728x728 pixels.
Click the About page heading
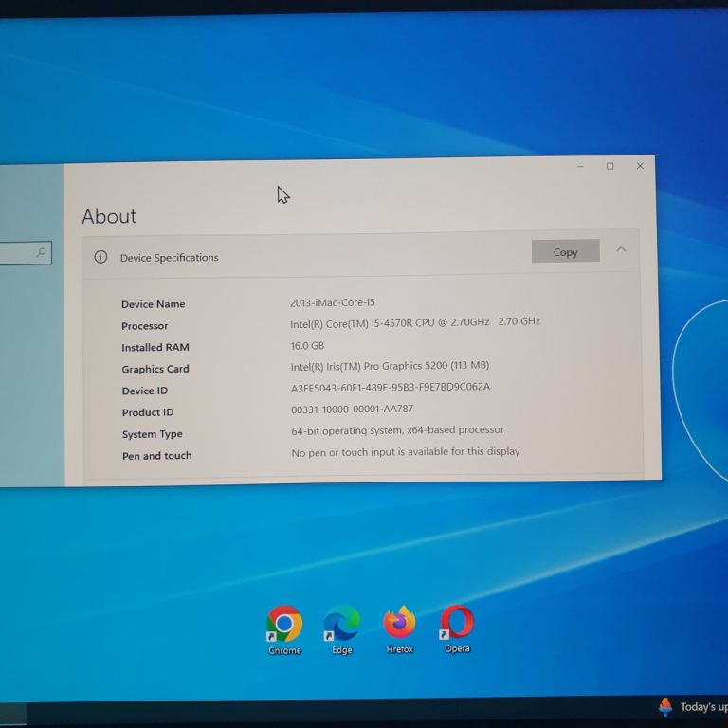point(109,216)
